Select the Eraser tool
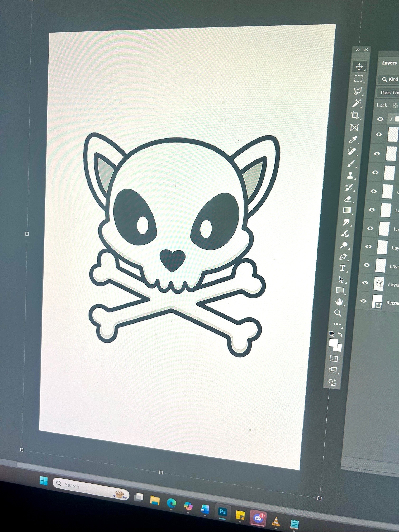The width and height of the screenshot is (399, 532). (348, 199)
